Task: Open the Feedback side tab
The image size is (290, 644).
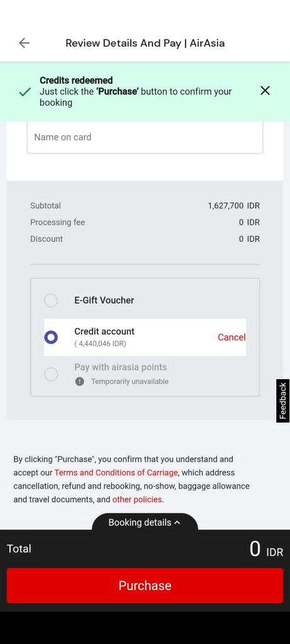Action: point(282,401)
